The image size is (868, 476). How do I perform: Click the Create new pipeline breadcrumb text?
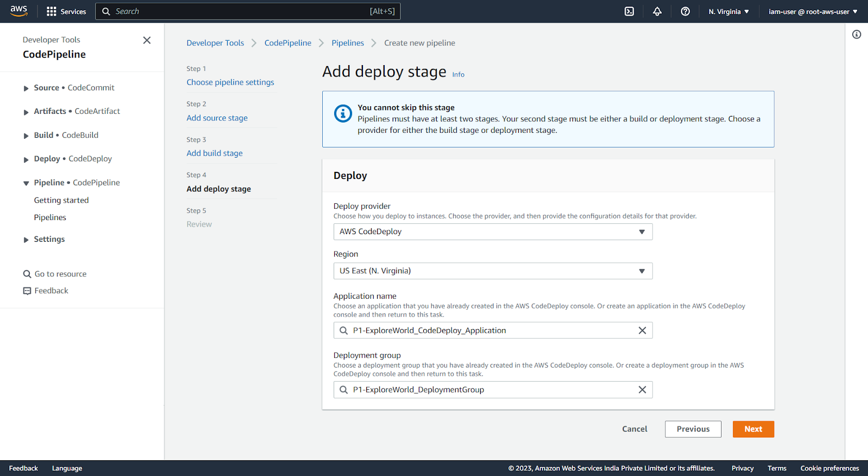point(419,43)
